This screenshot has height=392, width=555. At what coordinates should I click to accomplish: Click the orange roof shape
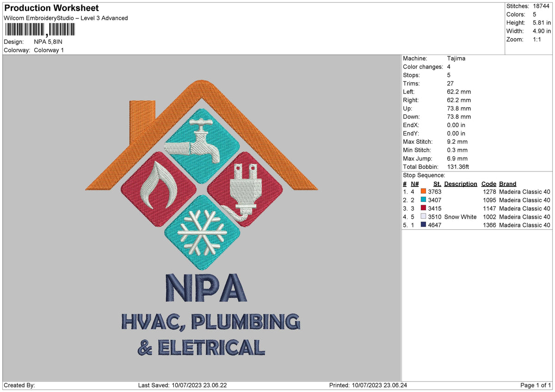click(202, 135)
